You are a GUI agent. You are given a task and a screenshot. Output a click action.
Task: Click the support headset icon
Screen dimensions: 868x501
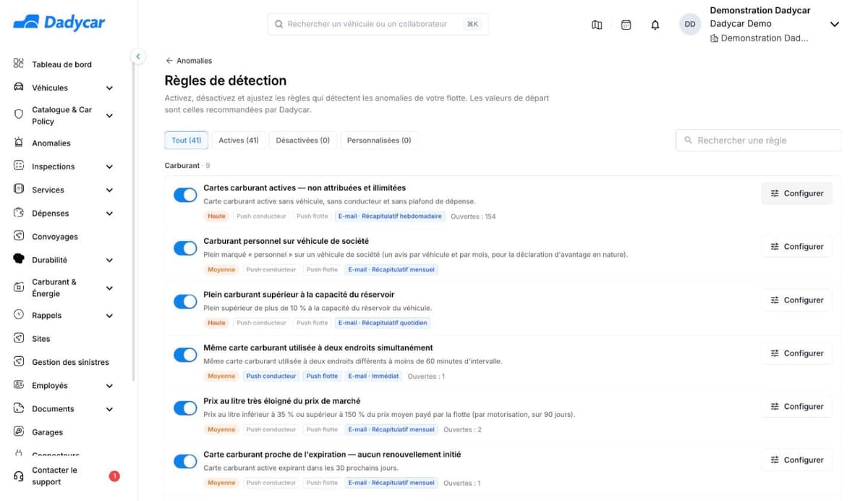pos(19,476)
